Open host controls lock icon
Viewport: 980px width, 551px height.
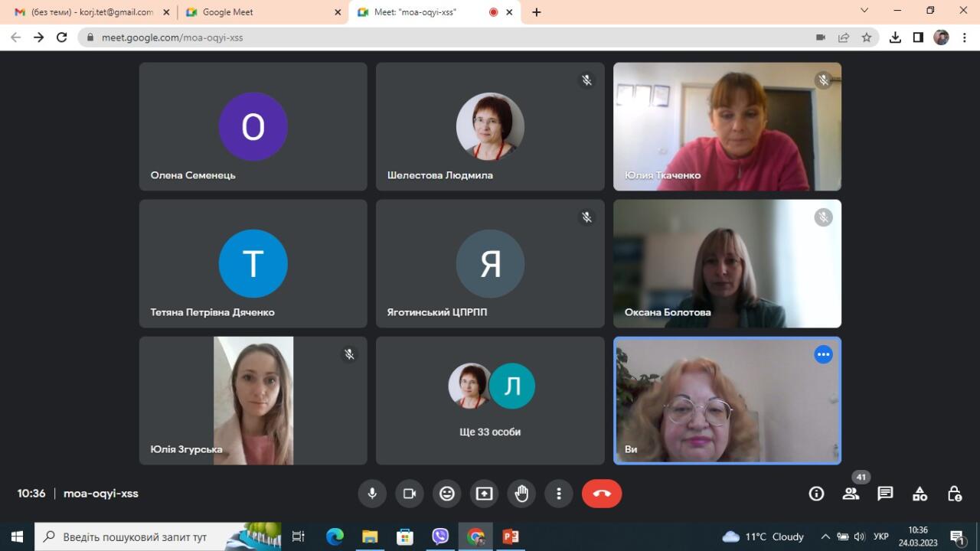[954, 494]
